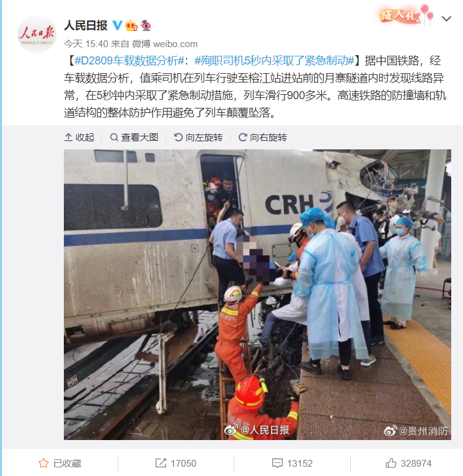Open the 今天 15:40 timestamp link

point(86,44)
